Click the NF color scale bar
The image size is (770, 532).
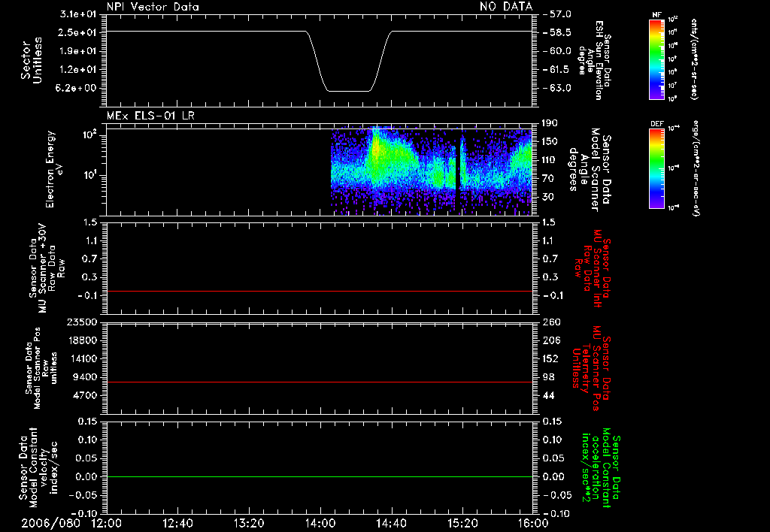[657, 59]
